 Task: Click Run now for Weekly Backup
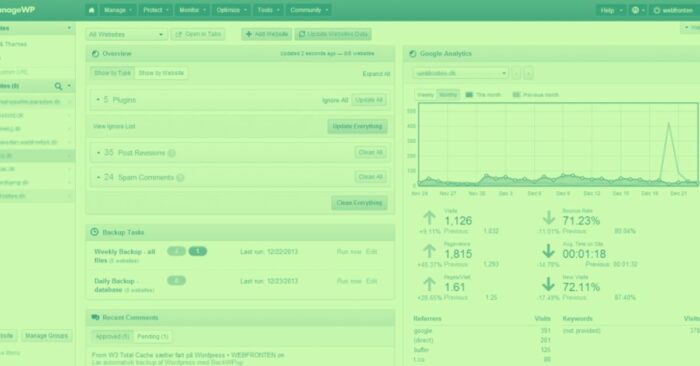349,252
